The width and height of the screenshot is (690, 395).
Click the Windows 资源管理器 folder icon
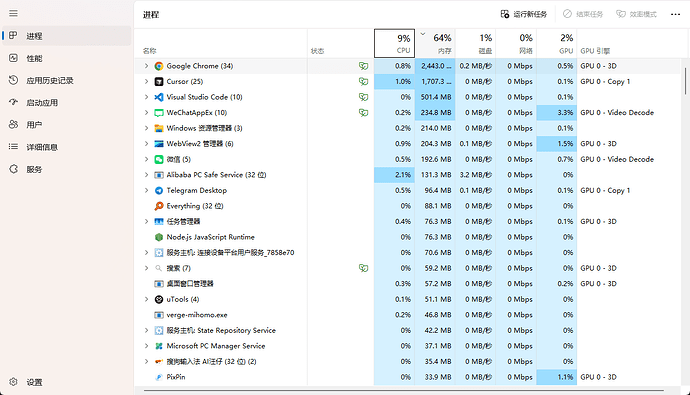point(159,128)
